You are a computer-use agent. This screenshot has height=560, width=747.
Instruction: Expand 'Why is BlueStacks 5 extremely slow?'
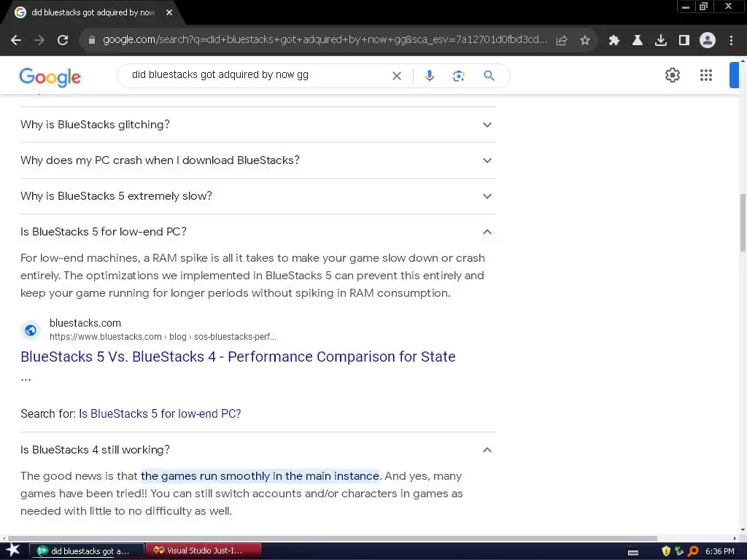258,196
